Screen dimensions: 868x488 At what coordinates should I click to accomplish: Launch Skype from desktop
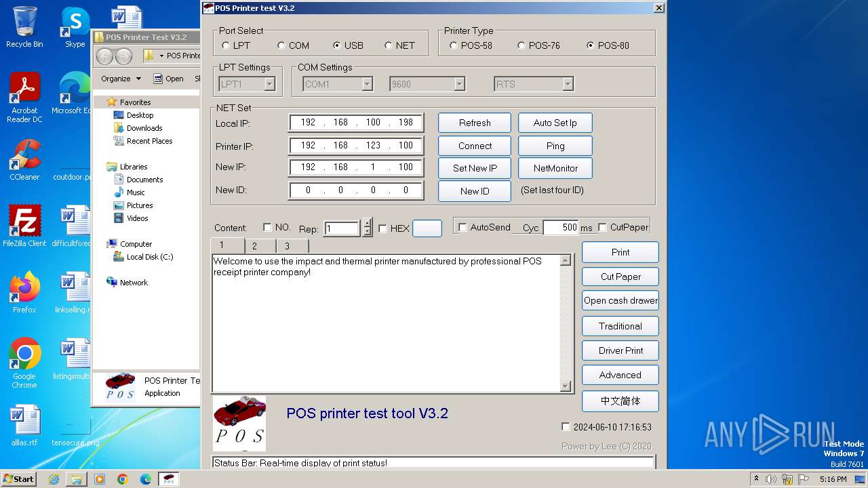(75, 27)
